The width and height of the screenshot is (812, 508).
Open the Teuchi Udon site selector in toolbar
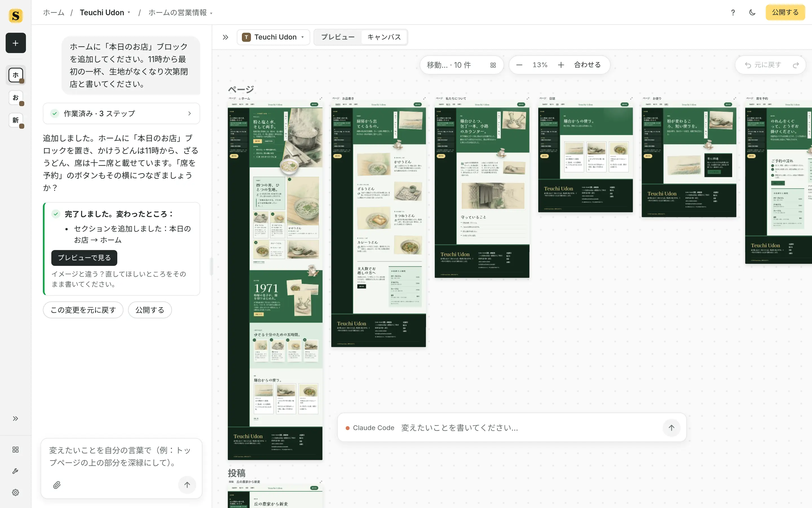point(273,37)
